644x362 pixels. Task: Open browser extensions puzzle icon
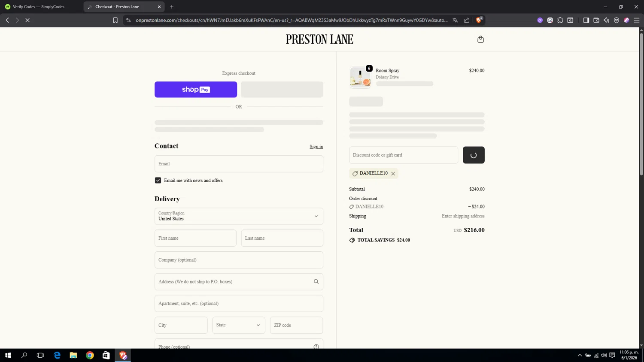(x=560, y=20)
